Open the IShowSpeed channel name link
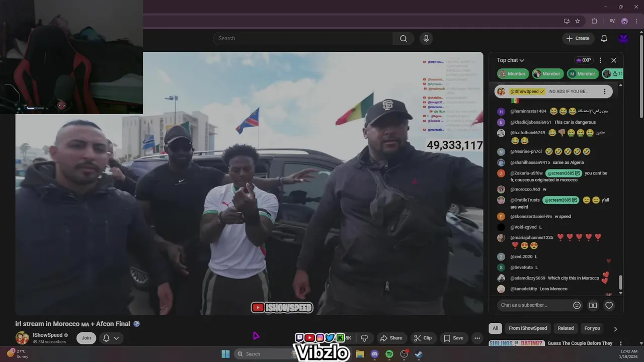This screenshot has width=644, height=362. coord(48,335)
